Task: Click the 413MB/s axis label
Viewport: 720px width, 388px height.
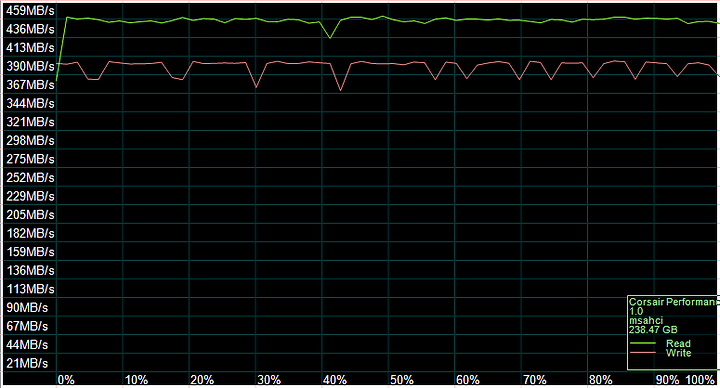Action: [x=30, y=48]
